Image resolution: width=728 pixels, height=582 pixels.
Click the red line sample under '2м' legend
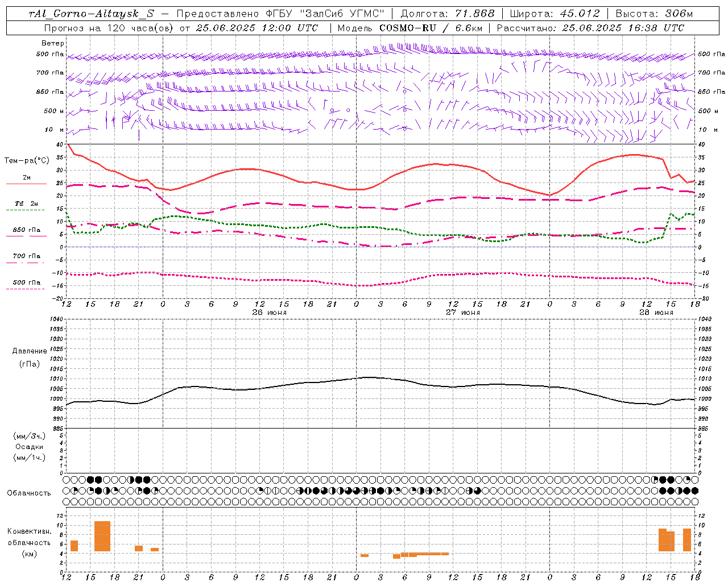click(26, 184)
